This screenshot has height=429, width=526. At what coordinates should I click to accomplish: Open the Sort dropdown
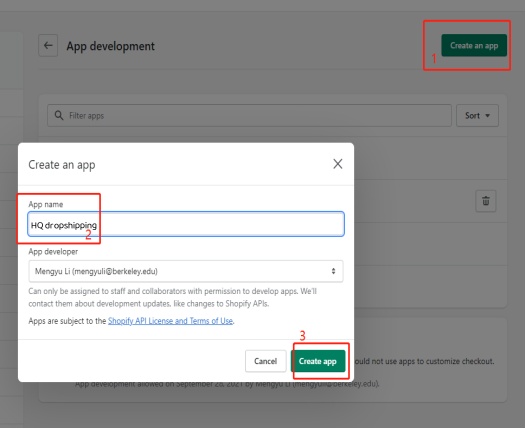click(x=477, y=116)
